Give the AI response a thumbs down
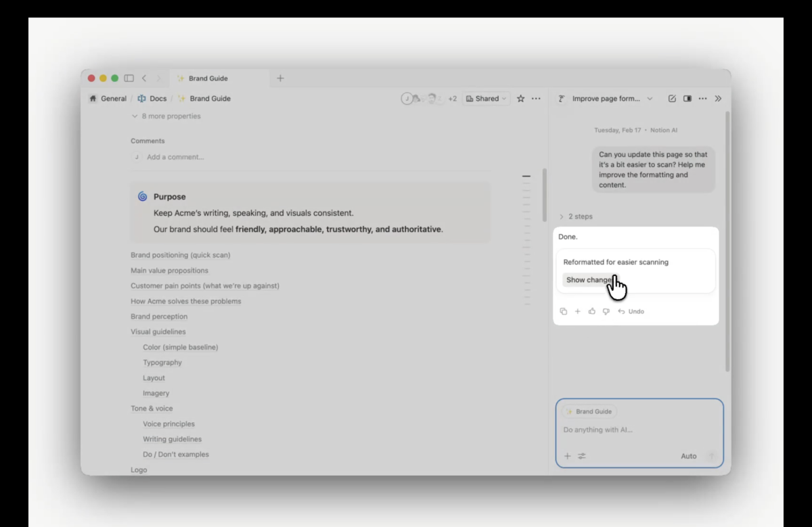Viewport: 812px width, 527px height. 606,312
